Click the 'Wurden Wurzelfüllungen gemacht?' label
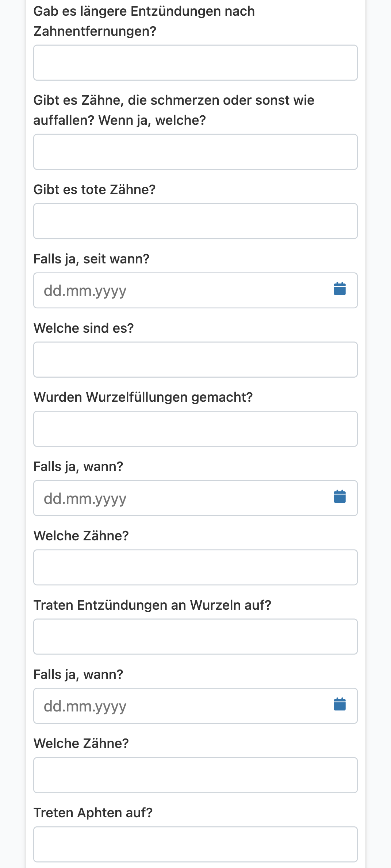Screen dimensions: 391x868 click(143, 397)
